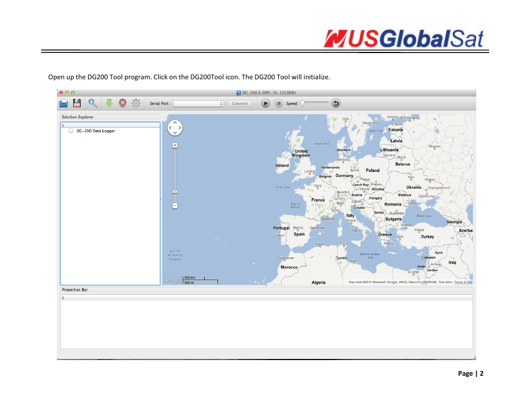This screenshot has width=532, height=412.
Task: Click the window resize grip corner
Action: tap(474, 357)
